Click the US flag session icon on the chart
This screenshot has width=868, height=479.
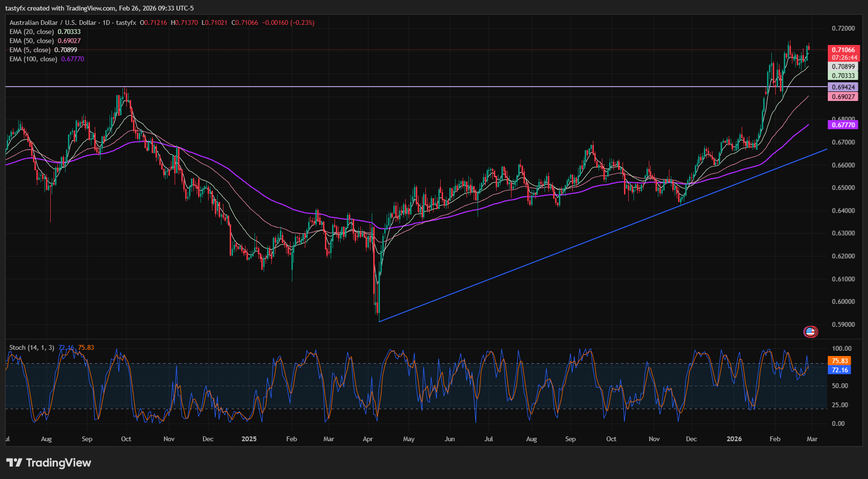(x=810, y=332)
